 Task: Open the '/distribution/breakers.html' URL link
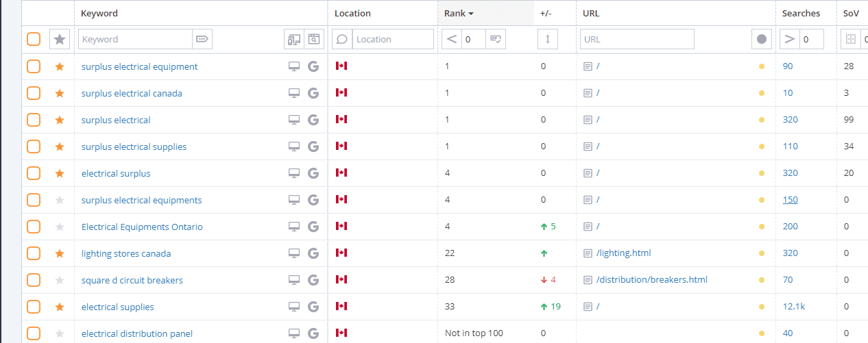point(651,280)
